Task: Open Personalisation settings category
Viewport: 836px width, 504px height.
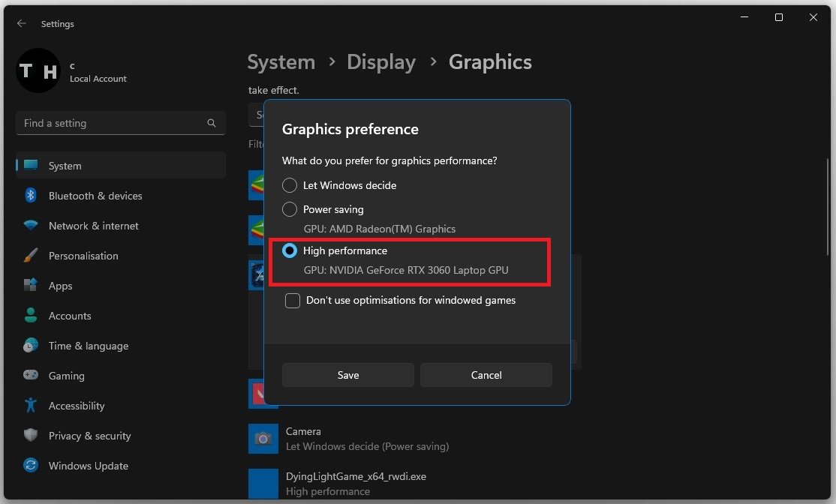Action: (x=121, y=256)
